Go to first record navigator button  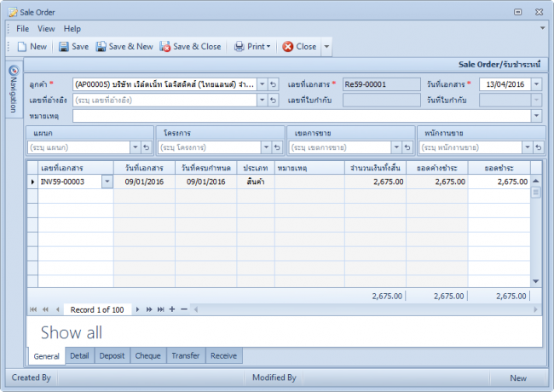point(33,309)
